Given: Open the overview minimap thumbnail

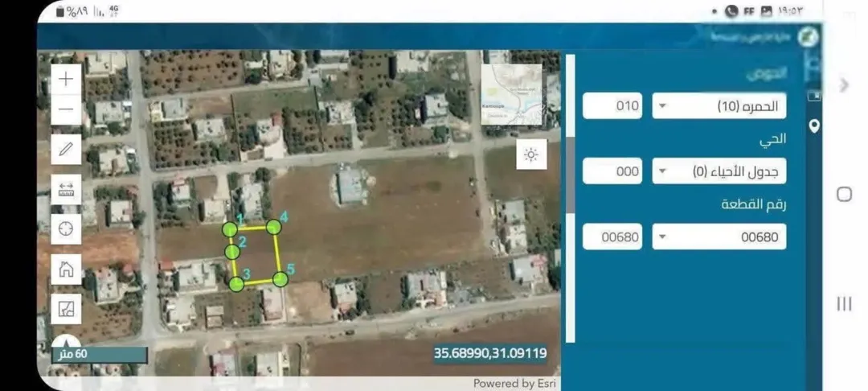Looking at the screenshot, I should (x=511, y=95).
